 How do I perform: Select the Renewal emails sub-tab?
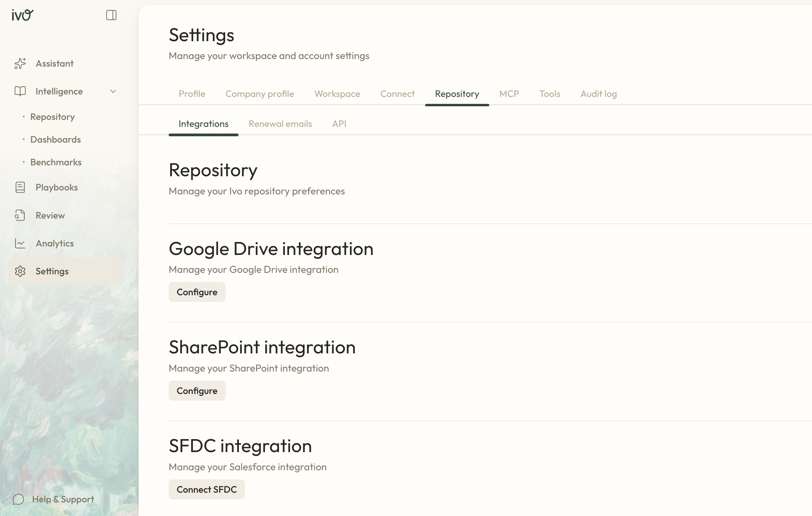click(x=280, y=124)
